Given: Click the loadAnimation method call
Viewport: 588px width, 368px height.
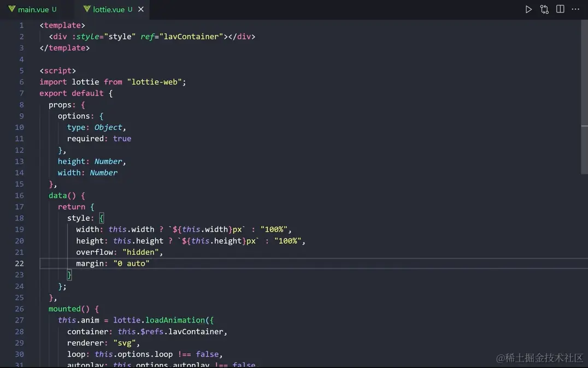Looking at the screenshot, I should (x=175, y=320).
